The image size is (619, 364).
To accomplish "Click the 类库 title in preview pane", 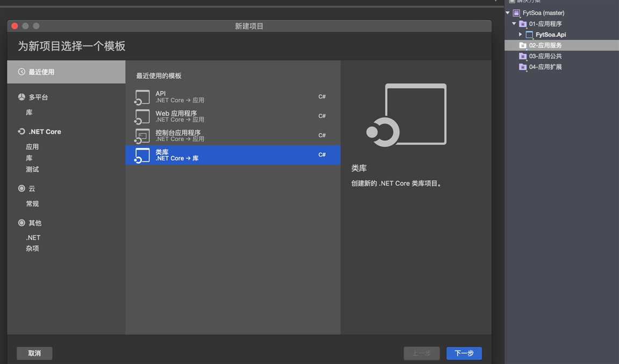I will point(359,168).
